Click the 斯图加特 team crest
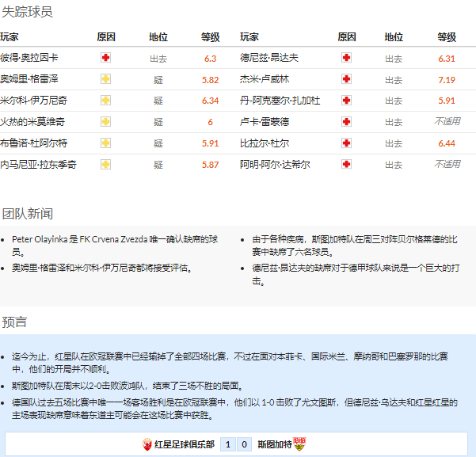Image resolution: width=476 pixels, height=457 pixels. tap(299, 444)
